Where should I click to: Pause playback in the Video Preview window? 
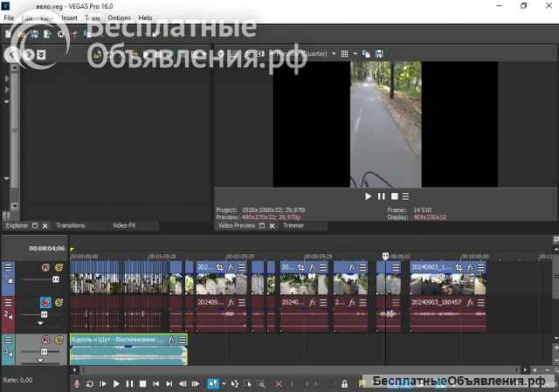(381, 196)
